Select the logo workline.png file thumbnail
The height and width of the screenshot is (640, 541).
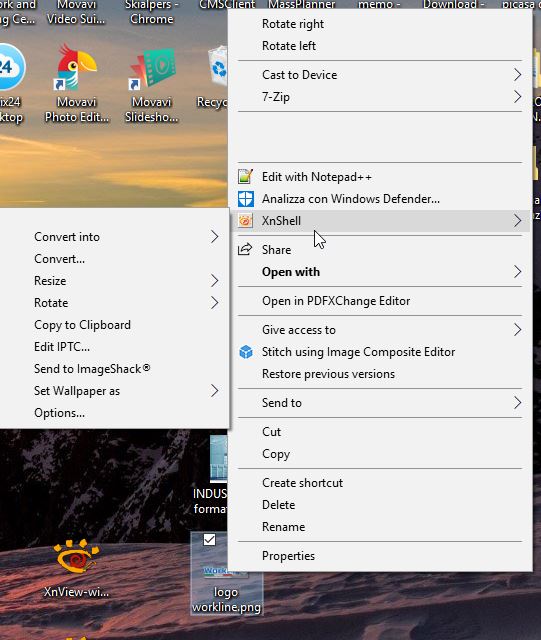[225, 571]
